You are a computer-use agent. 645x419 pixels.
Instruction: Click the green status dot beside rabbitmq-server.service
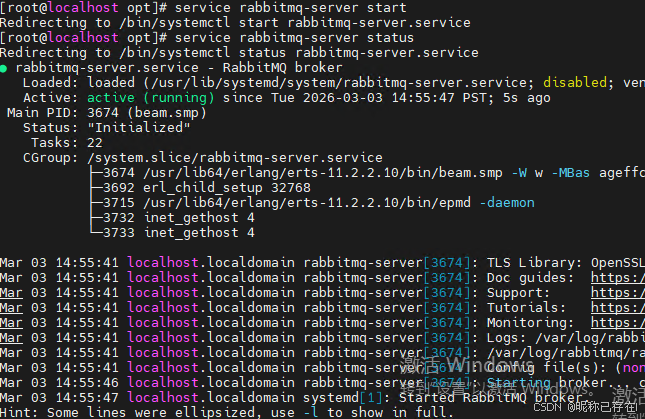[4, 69]
